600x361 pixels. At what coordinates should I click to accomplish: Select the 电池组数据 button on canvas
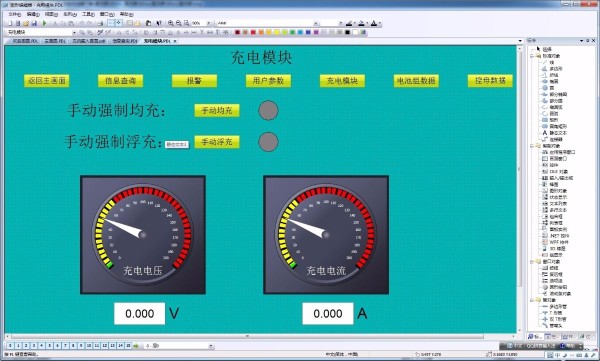tap(416, 81)
